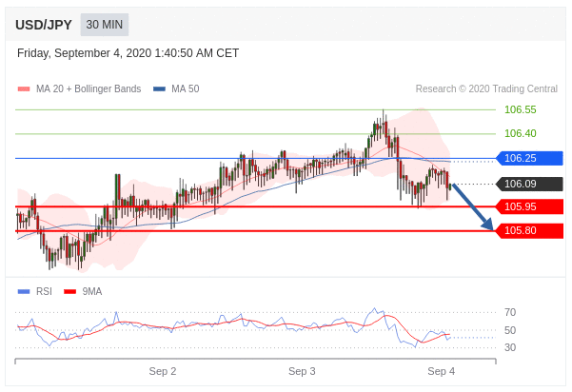This screenshot has height=392, width=572.
Task: Click the Research © 2020 Trading Central text
Action: (486, 89)
